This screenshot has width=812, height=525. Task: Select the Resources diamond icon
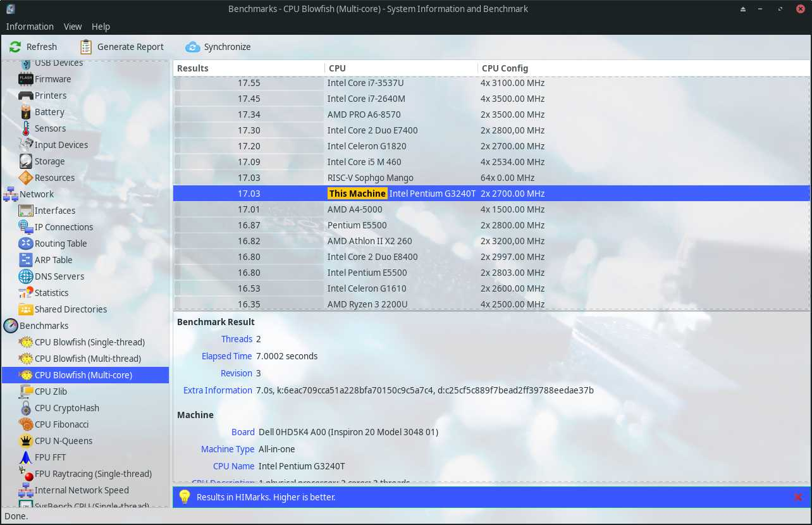pyautogui.click(x=26, y=178)
